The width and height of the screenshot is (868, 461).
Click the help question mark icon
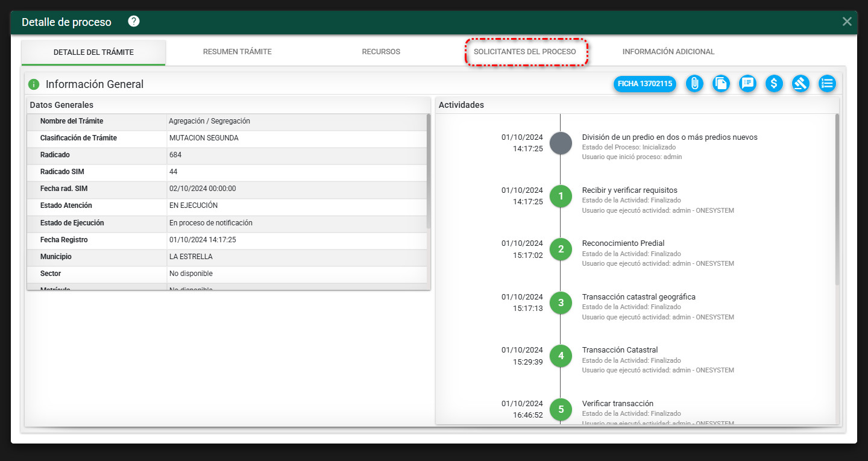pyautogui.click(x=134, y=22)
